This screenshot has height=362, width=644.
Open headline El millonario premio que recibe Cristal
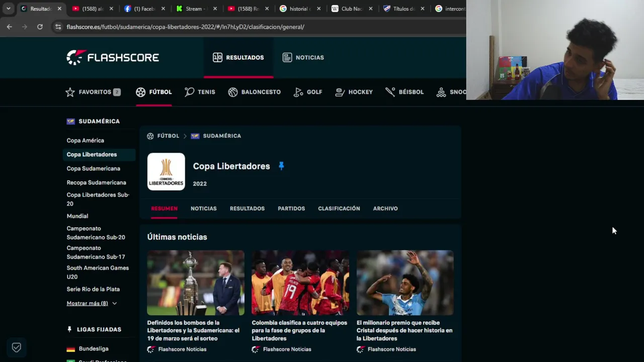tap(405, 330)
